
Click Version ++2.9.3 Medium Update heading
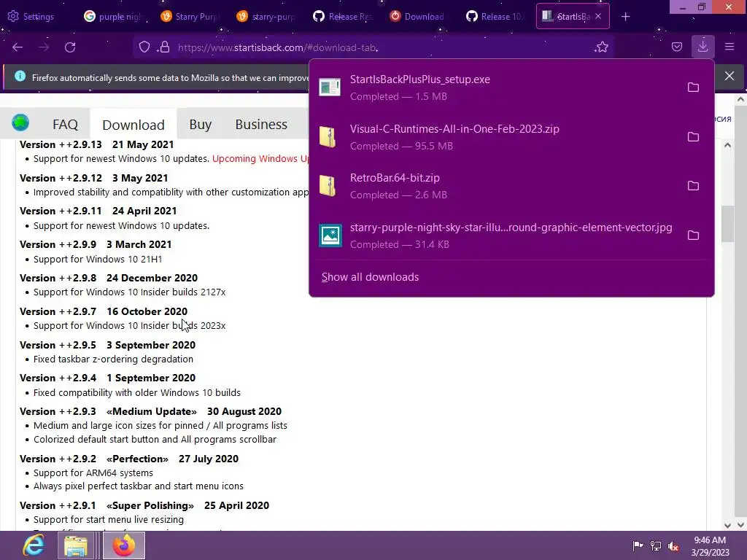(150, 411)
